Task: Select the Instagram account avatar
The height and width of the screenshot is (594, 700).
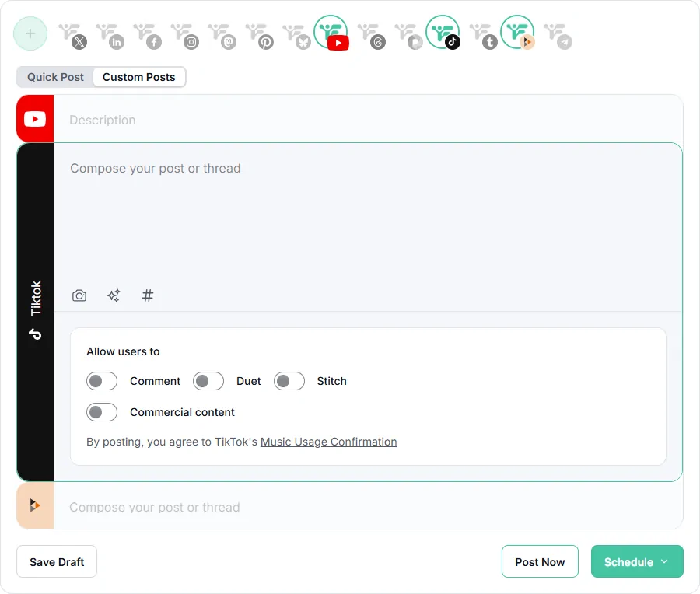Action: 185,36
